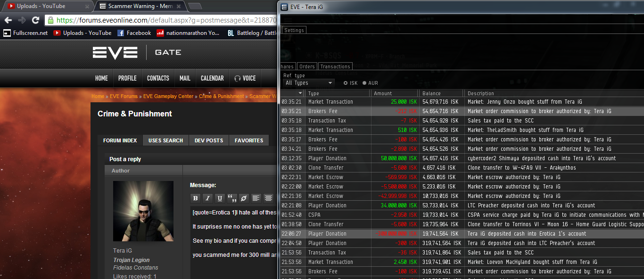The width and height of the screenshot is (644, 279).
Task: Open the Dev Posts tab
Action: pos(209,140)
